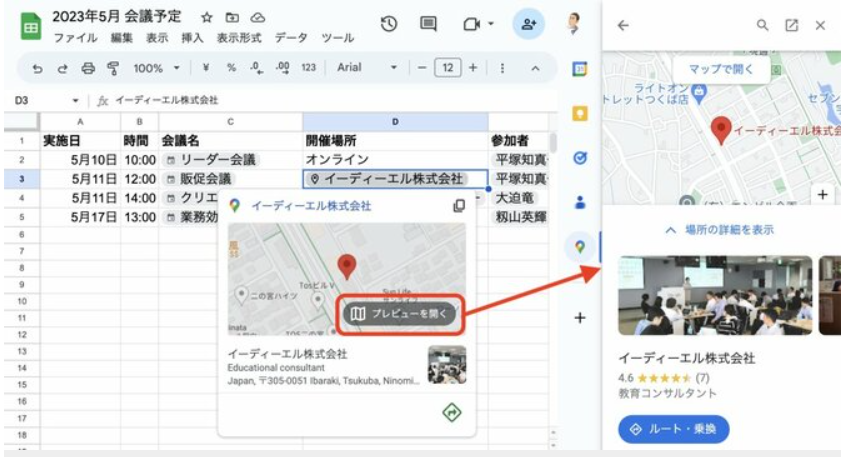Star the 2023年5月 会議予定 document

(207, 18)
